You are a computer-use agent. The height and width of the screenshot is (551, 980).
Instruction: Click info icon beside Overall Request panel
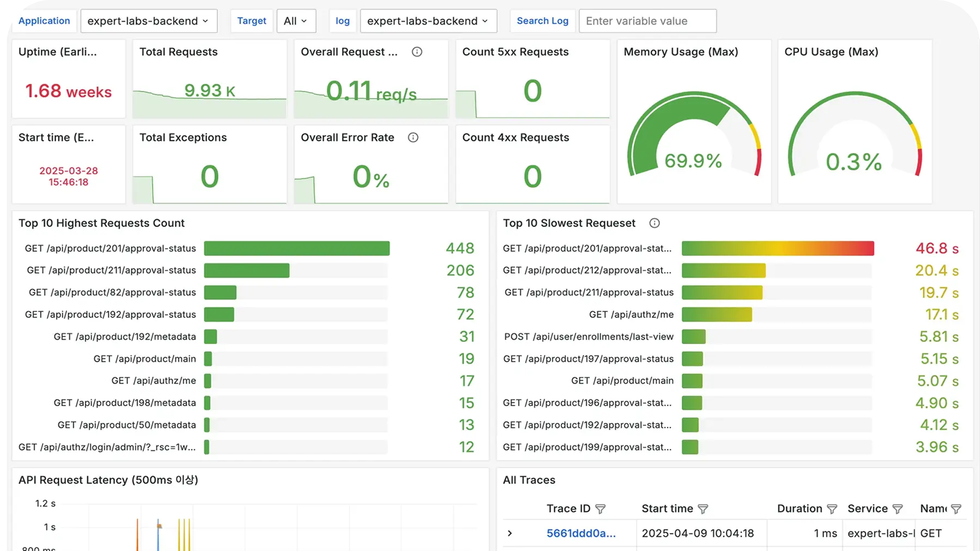pyautogui.click(x=417, y=52)
